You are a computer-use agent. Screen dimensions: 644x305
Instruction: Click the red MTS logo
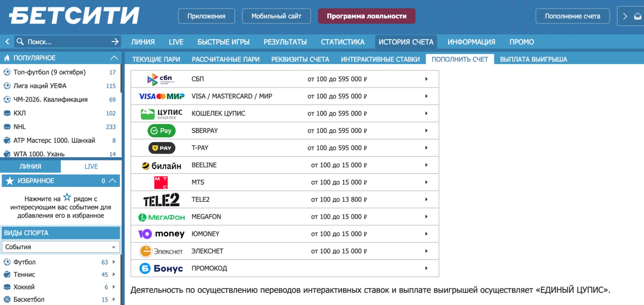pos(161,182)
